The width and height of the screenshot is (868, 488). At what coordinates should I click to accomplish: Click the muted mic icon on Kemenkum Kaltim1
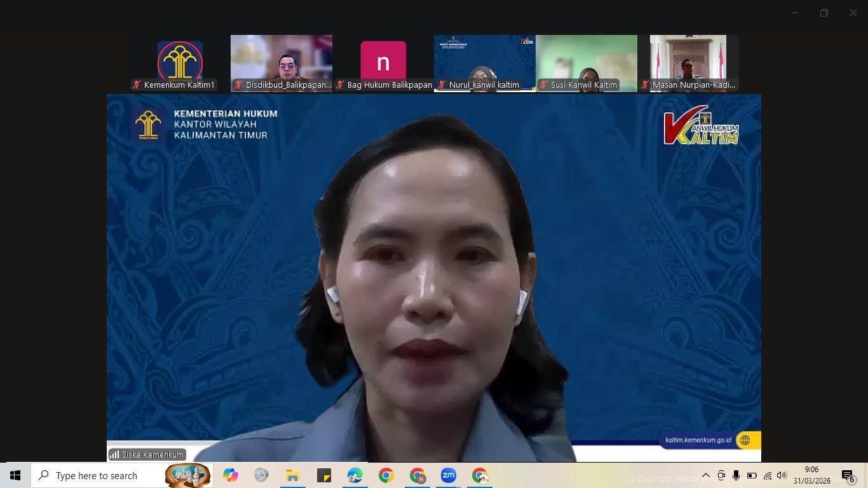pos(137,85)
